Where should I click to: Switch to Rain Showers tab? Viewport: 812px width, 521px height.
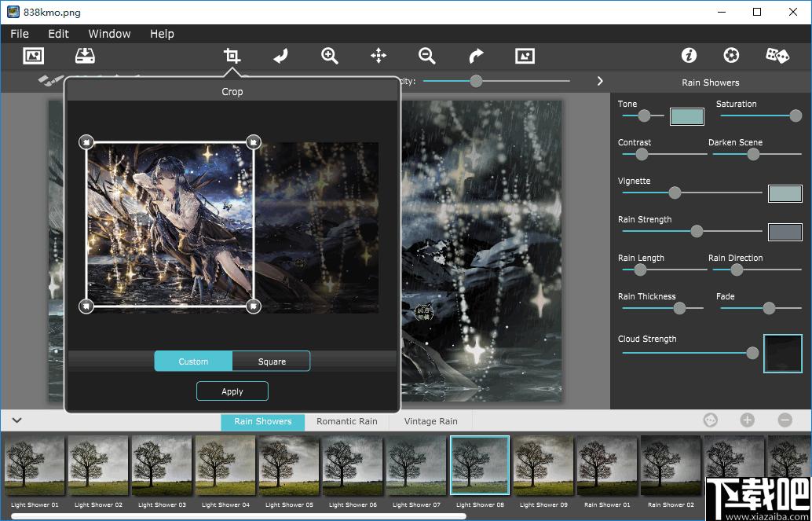coord(262,421)
